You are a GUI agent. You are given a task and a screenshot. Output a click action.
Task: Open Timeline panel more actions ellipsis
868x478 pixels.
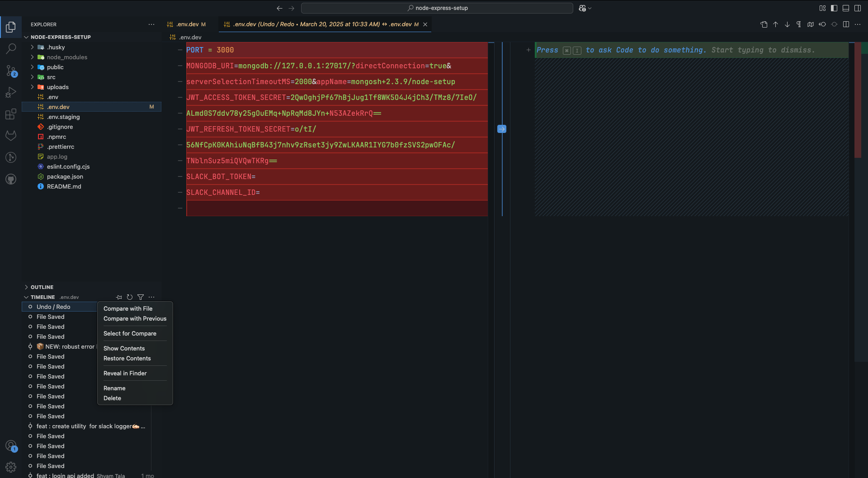click(x=151, y=297)
